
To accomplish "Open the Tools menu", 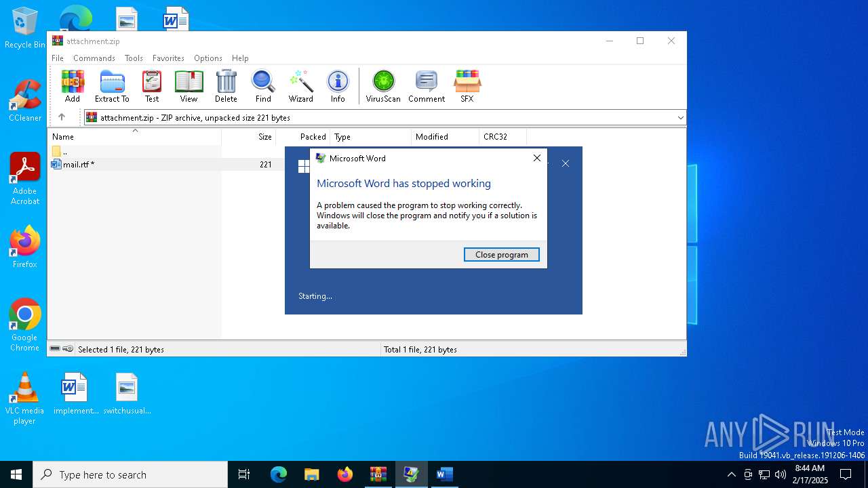I will [134, 58].
